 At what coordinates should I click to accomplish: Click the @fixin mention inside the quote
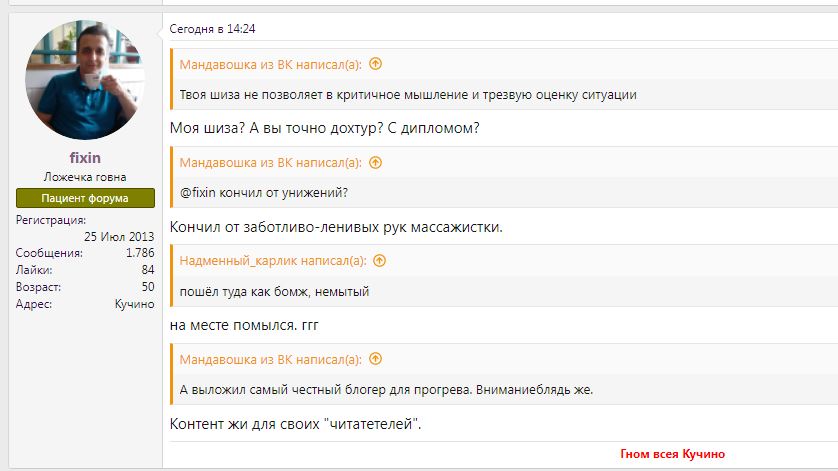198,192
